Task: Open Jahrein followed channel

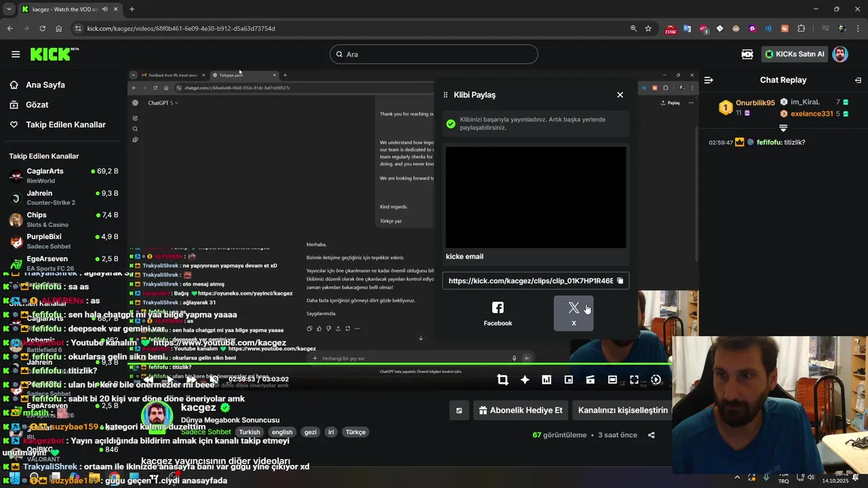Action: 64,197
